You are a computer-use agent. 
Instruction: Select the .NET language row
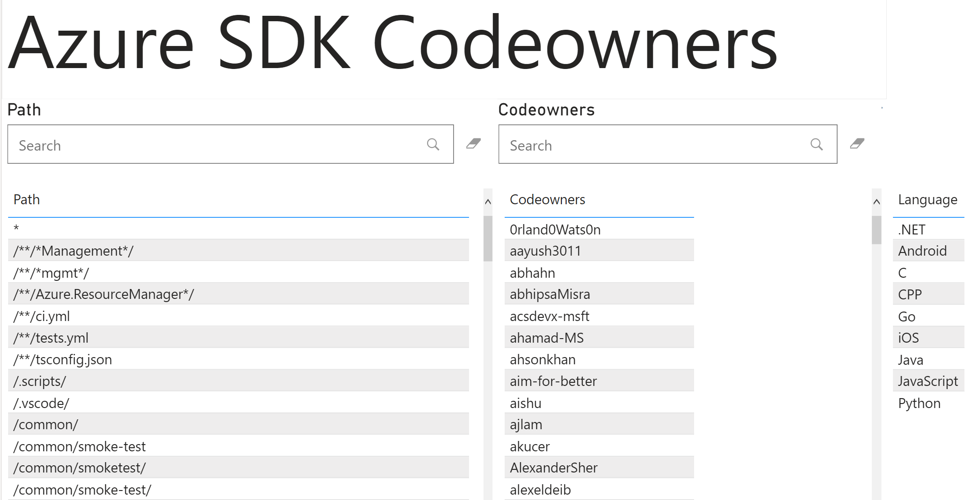click(911, 230)
